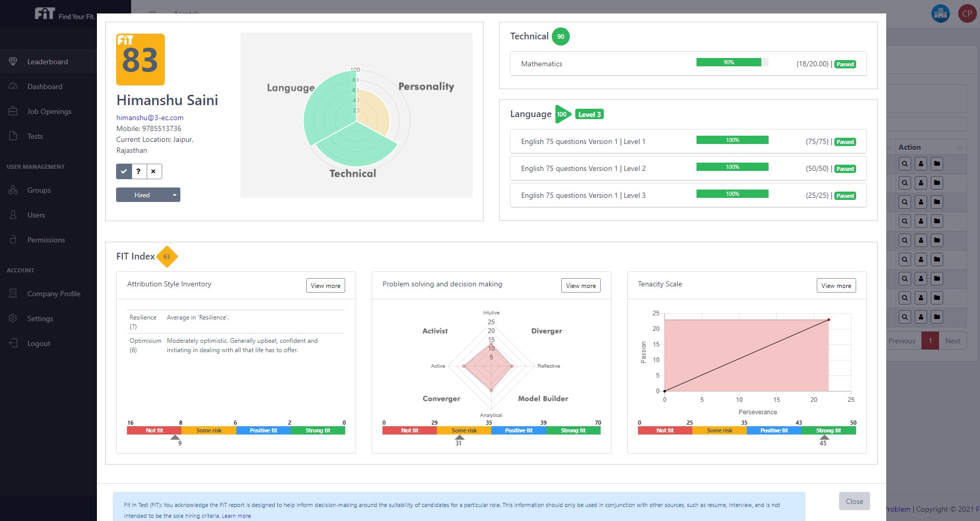
Task: Click the CP user avatar
Action: pos(967,13)
